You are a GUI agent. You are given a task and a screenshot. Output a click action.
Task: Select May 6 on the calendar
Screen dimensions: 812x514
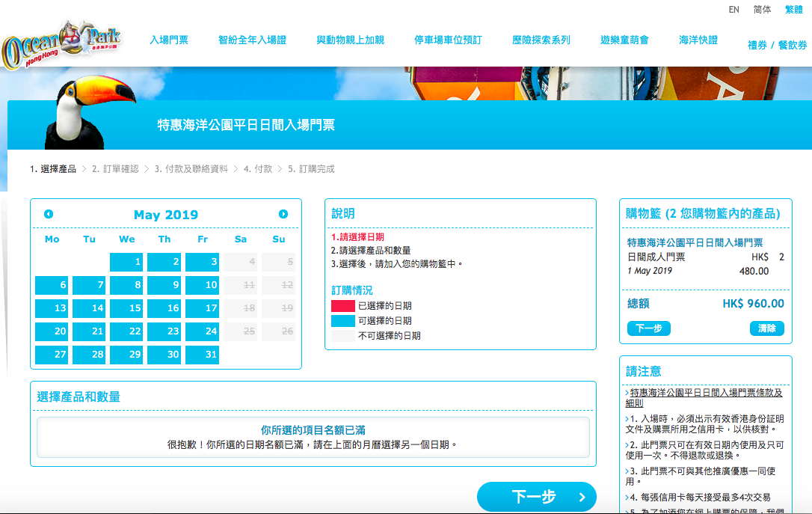click(x=52, y=285)
